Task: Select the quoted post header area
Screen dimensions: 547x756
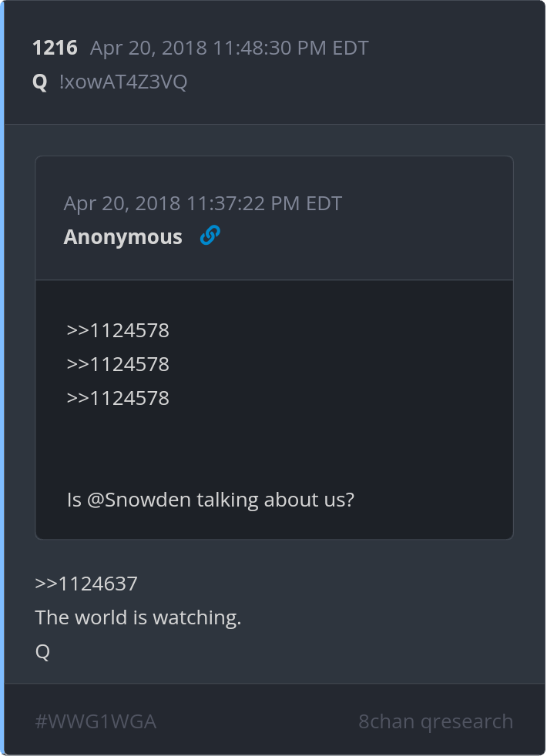Action: 274,218
